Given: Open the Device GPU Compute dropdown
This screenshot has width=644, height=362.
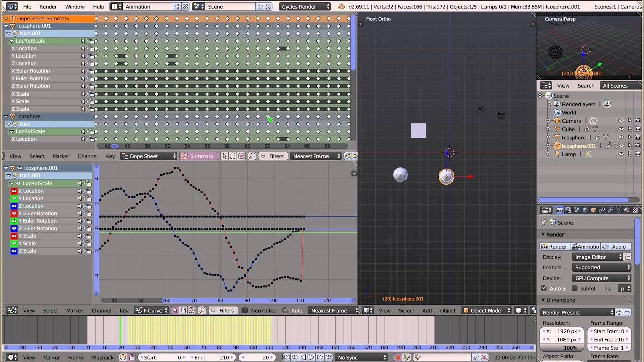Looking at the screenshot, I should [602, 278].
